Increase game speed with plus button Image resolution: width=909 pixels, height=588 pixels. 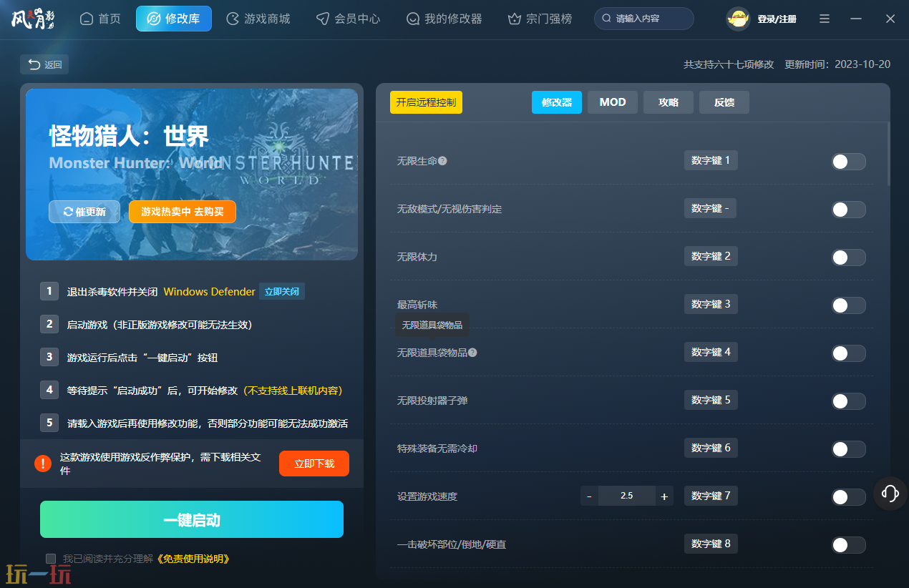(664, 496)
